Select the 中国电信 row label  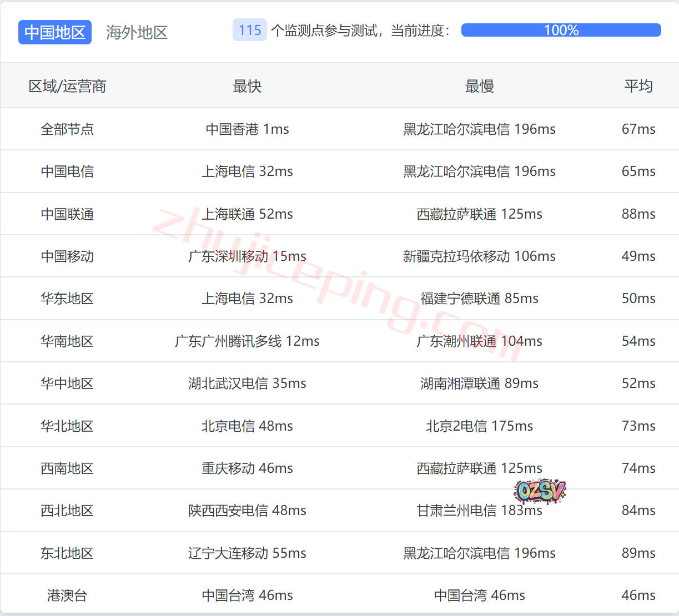pyautogui.click(x=67, y=171)
